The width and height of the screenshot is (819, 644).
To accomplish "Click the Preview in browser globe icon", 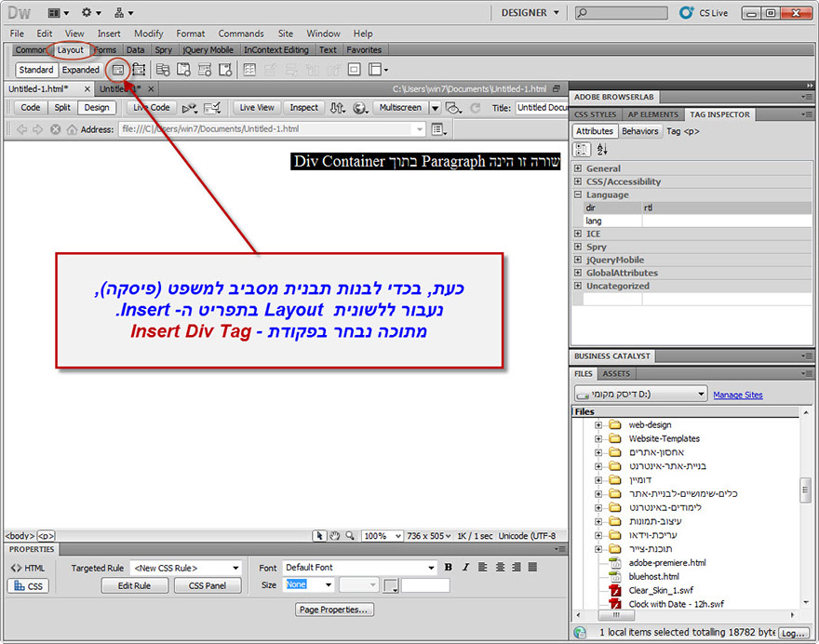I will [x=360, y=108].
